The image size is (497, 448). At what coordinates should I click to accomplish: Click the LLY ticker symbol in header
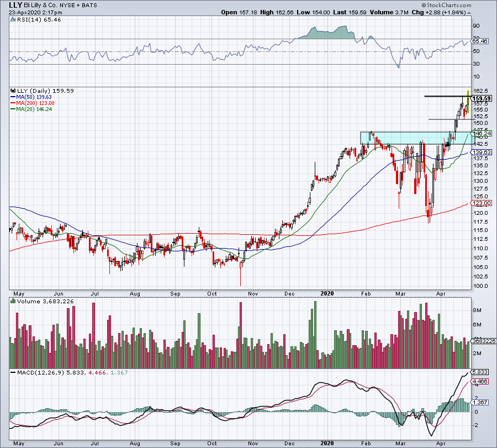(15, 5)
